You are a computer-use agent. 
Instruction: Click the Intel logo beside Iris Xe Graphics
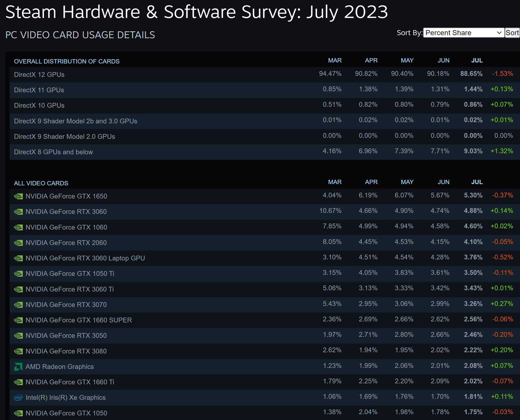click(18, 397)
